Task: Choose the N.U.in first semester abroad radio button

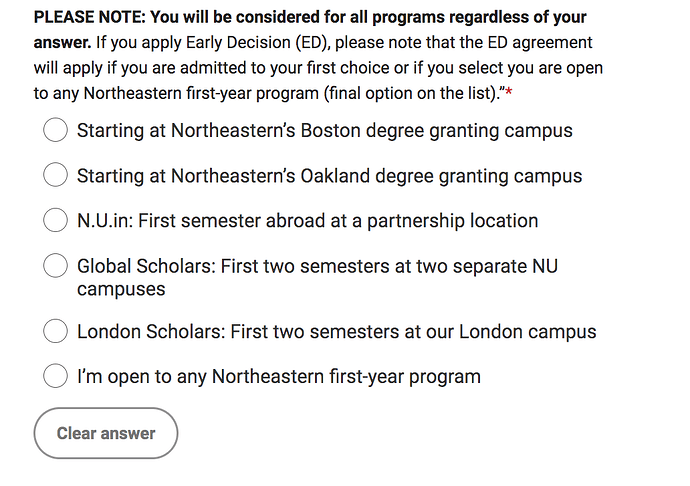Action: [56, 220]
